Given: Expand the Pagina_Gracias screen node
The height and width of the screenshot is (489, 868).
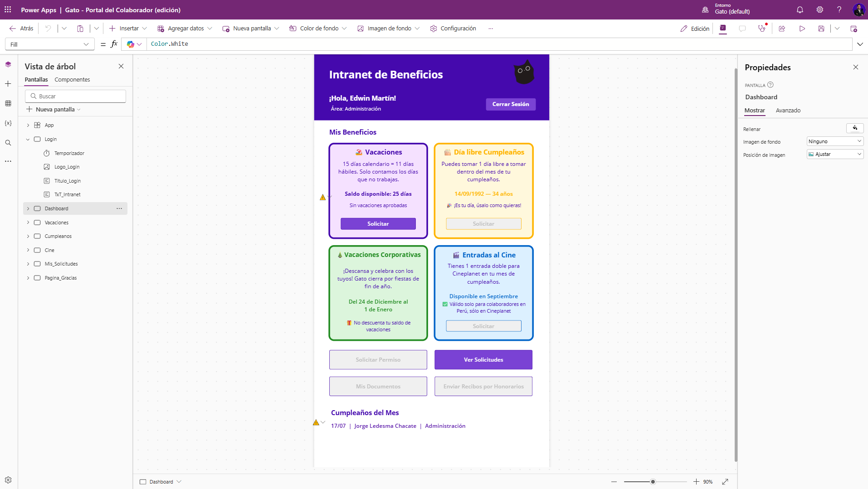Looking at the screenshot, I should tap(28, 278).
